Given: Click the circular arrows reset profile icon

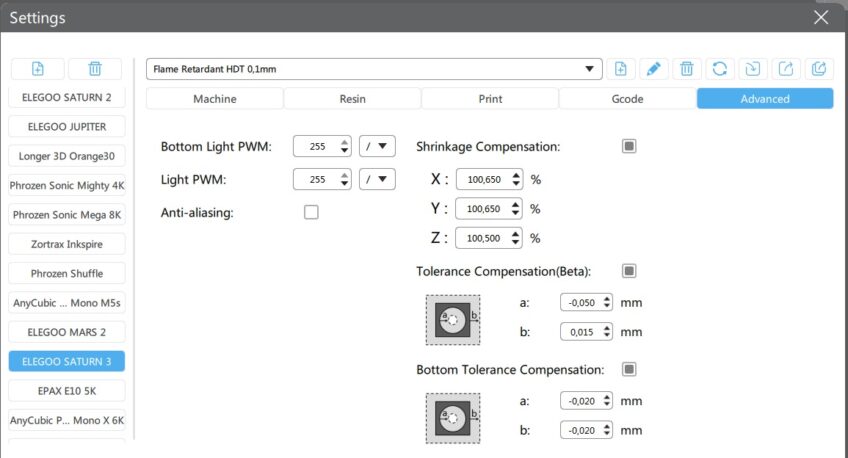Looking at the screenshot, I should pos(719,69).
